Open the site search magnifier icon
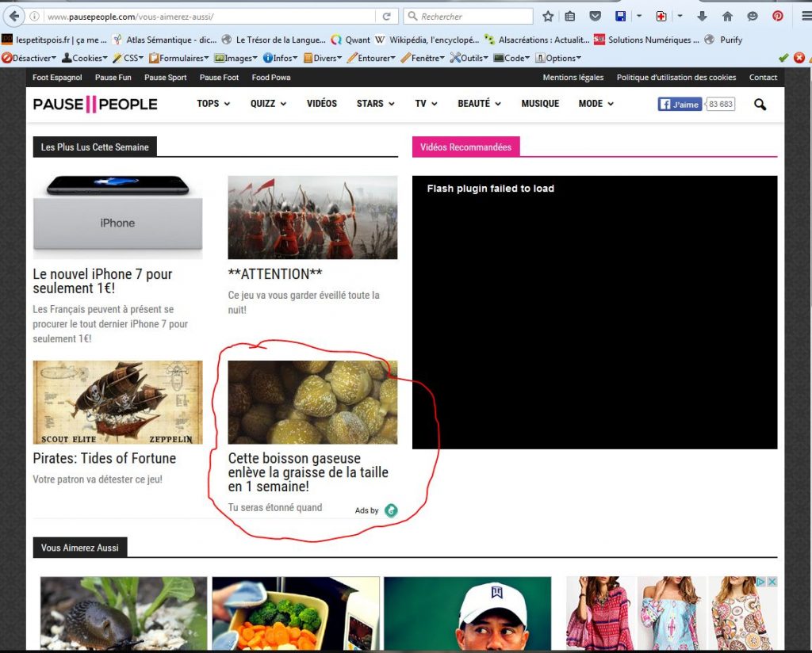Image resolution: width=812 pixels, height=653 pixels. pyautogui.click(x=760, y=104)
